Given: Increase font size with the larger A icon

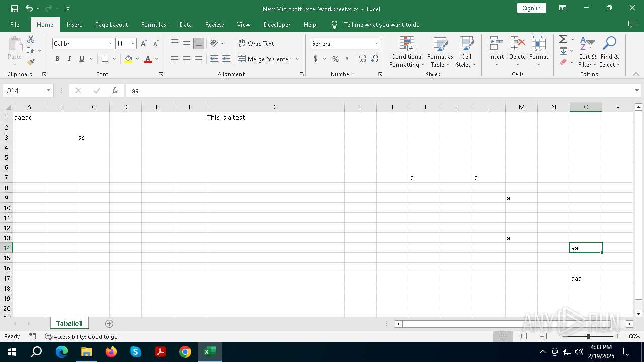Looking at the screenshot, I should (144, 44).
